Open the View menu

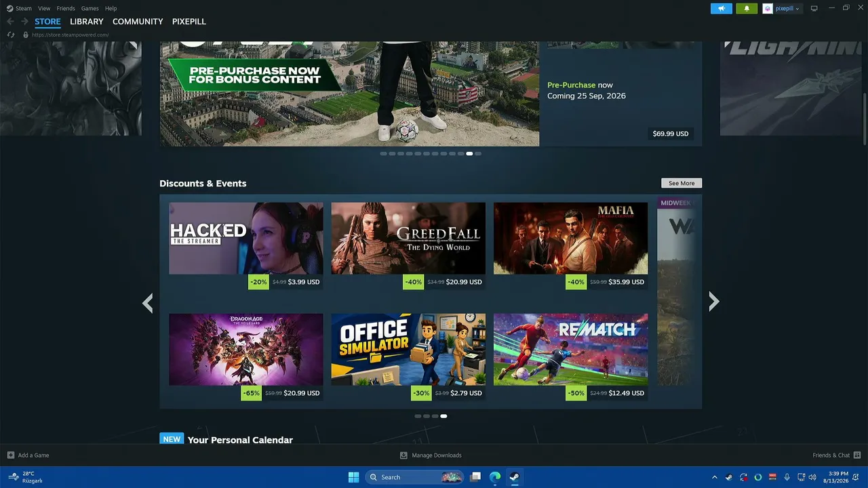[44, 8]
